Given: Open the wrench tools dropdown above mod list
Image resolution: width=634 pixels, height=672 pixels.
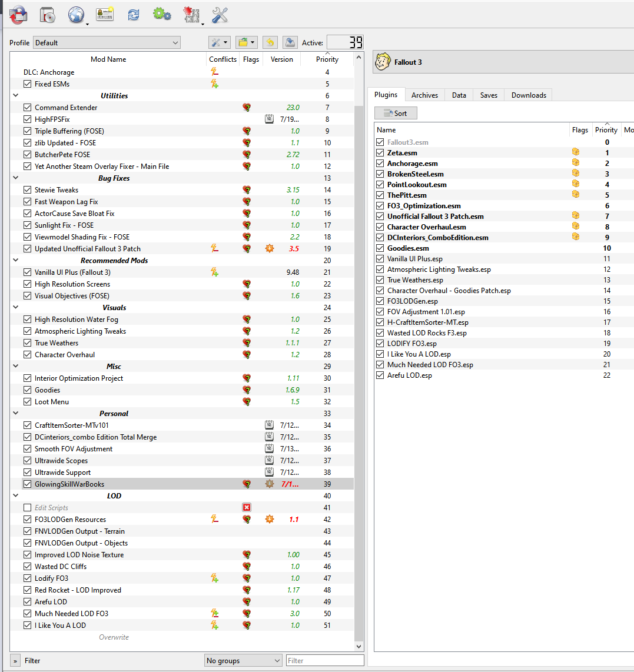Looking at the screenshot, I should [x=220, y=42].
